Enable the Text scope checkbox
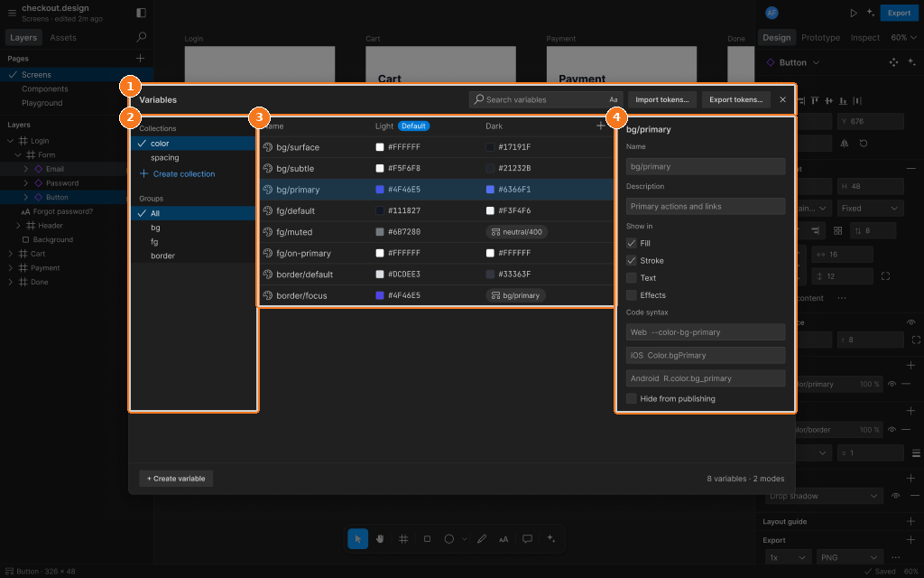This screenshot has height=578, width=924. click(631, 278)
